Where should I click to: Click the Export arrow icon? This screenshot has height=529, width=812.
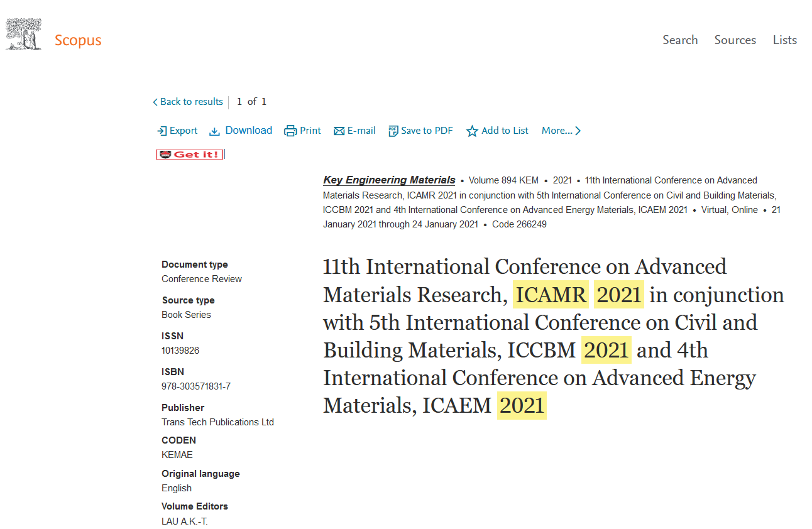[x=162, y=131]
